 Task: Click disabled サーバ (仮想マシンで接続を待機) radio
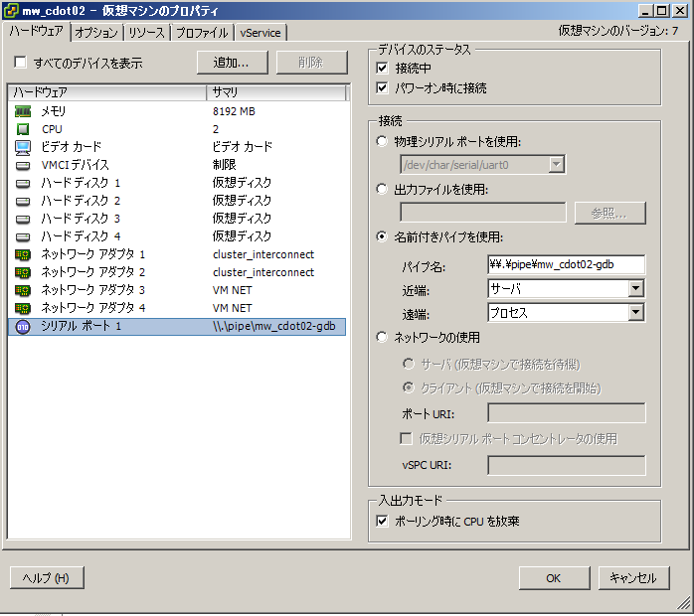[408, 365]
